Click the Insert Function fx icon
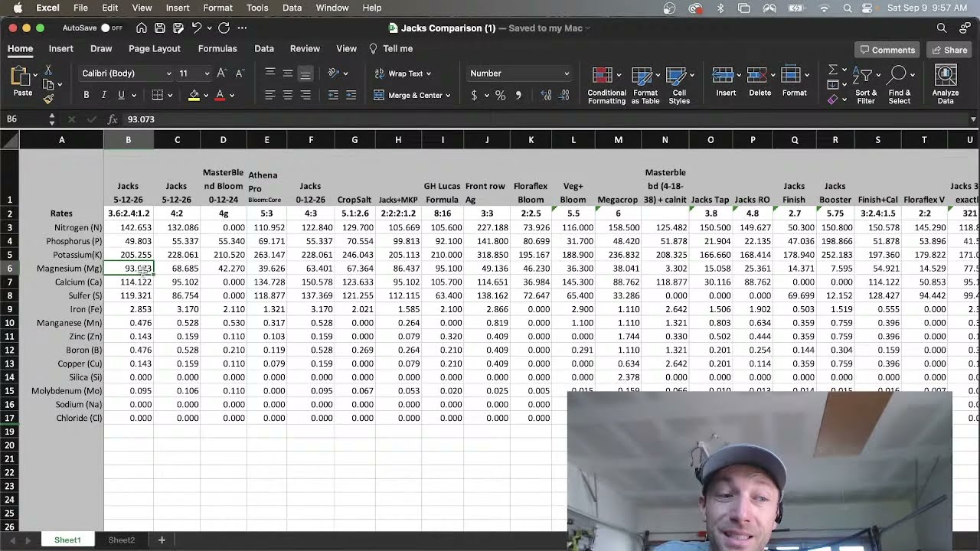This screenshot has width=980, height=551. click(x=113, y=119)
